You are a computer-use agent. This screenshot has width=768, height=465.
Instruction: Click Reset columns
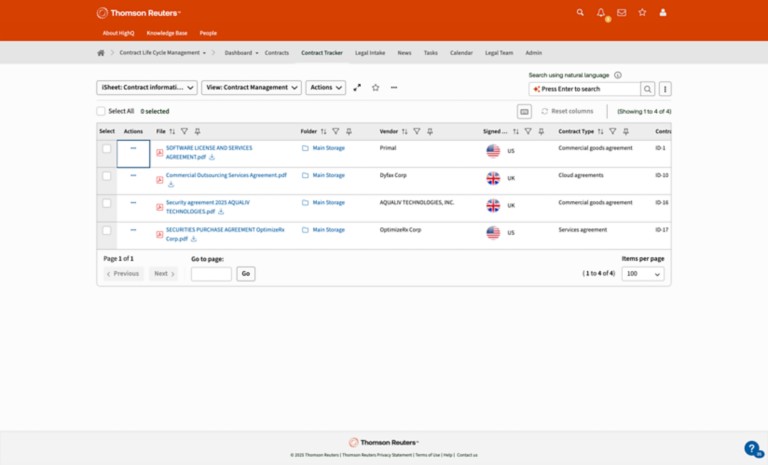[x=567, y=111]
